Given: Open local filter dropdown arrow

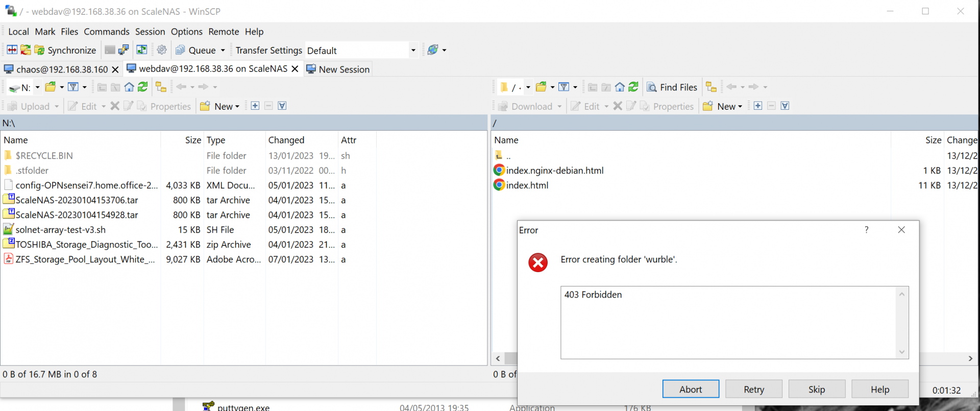Looking at the screenshot, I should [x=85, y=87].
